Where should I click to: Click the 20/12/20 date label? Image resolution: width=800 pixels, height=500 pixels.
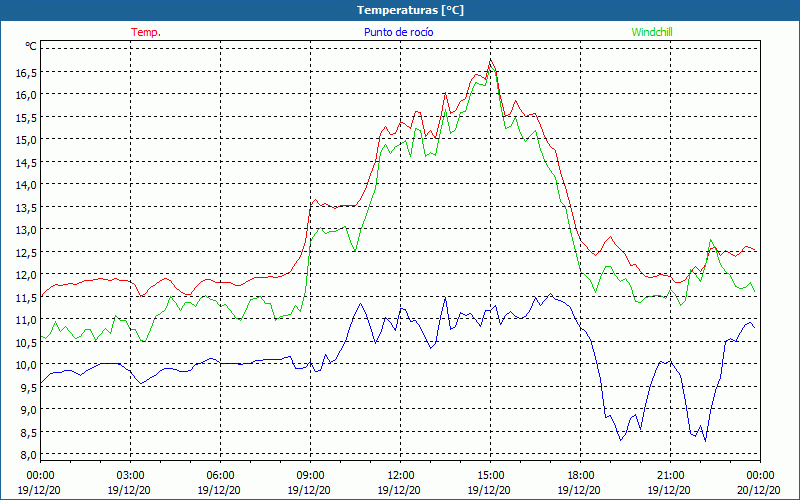coord(759,490)
